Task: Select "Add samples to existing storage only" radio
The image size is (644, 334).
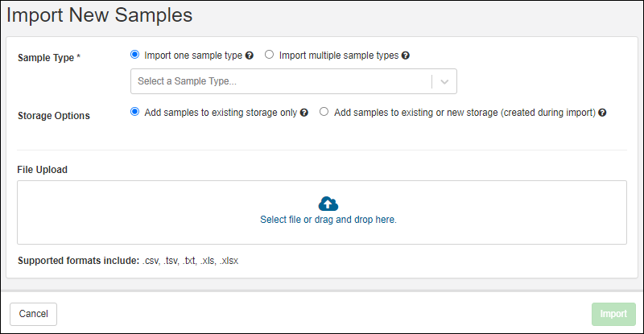Action: click(x=135, y=113)
